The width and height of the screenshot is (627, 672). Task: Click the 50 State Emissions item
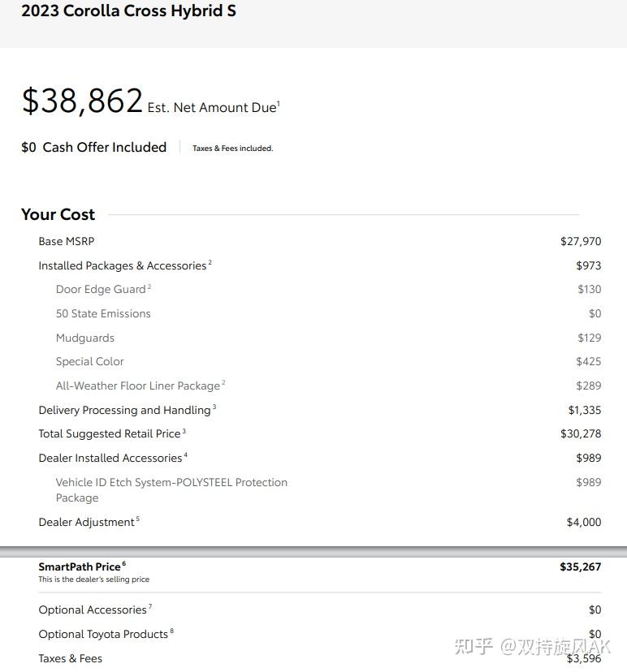[x=103, y=314]
